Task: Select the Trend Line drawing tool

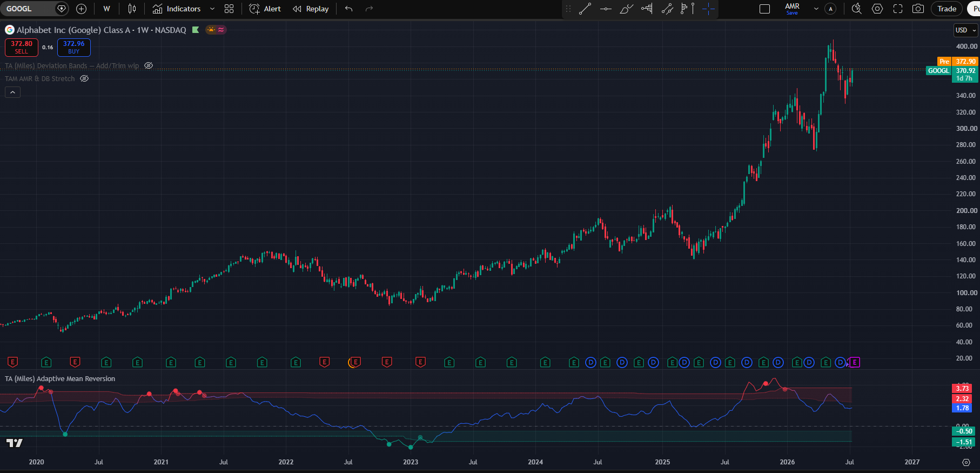Action: [x=585, y=9]
